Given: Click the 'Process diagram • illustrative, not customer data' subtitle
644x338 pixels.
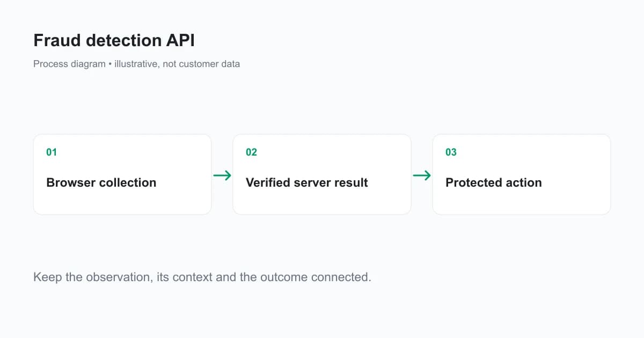Looking at the screenshot, I should (136, 64).
